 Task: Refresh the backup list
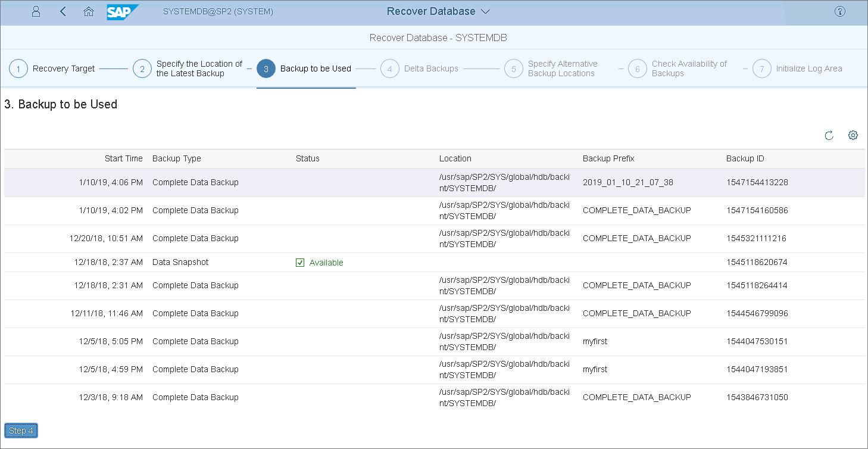pos(829,136)
